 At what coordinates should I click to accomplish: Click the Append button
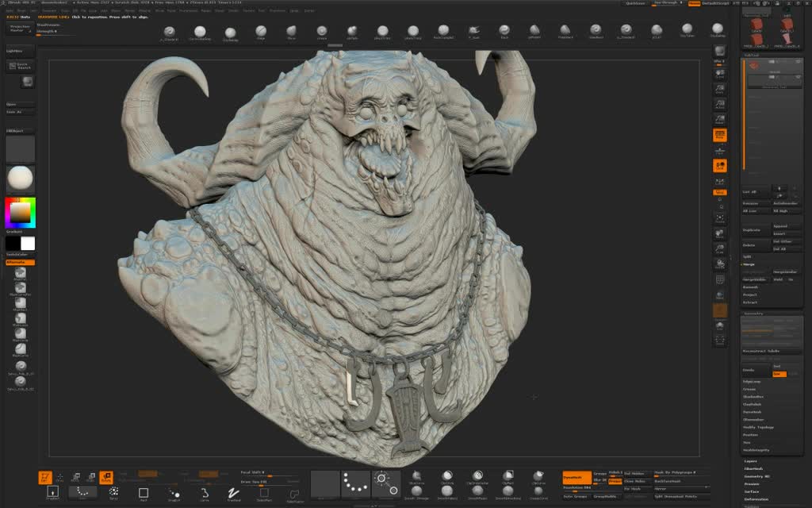[786, 226]
